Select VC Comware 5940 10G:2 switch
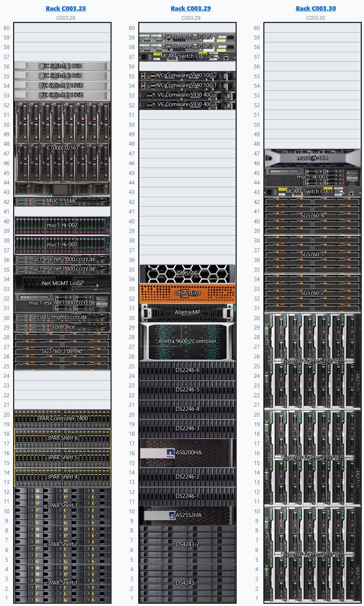This screenshot has height=606, width=364. 187,76
